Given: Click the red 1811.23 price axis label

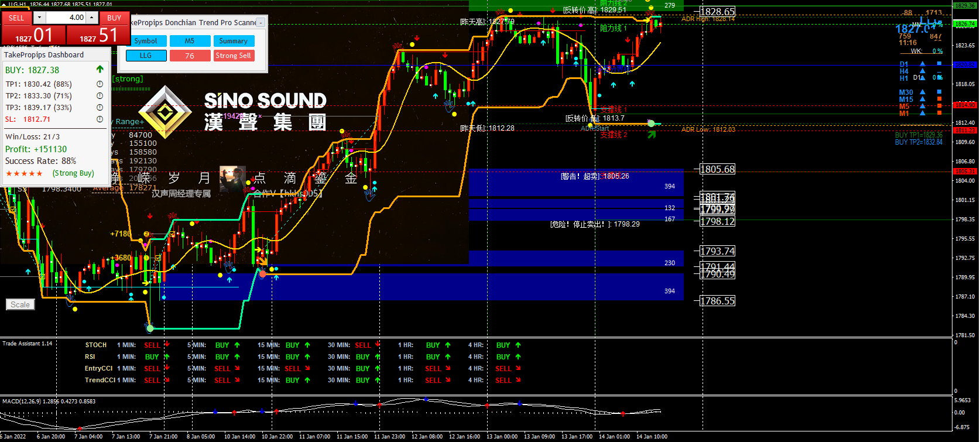Looking at the screenshot, I should tap(965, 130).
